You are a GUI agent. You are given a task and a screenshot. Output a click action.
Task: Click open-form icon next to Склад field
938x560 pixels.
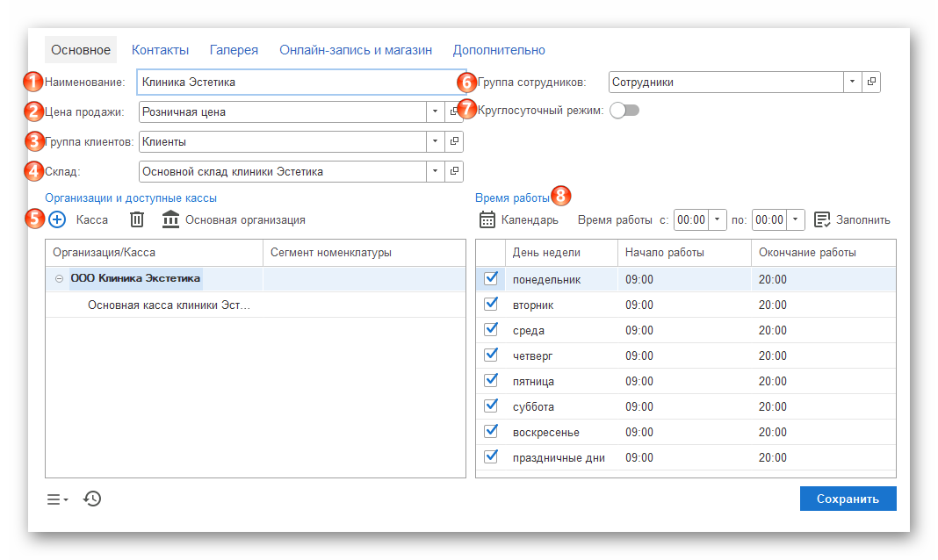pyautogui.click(x=454, y=171)
